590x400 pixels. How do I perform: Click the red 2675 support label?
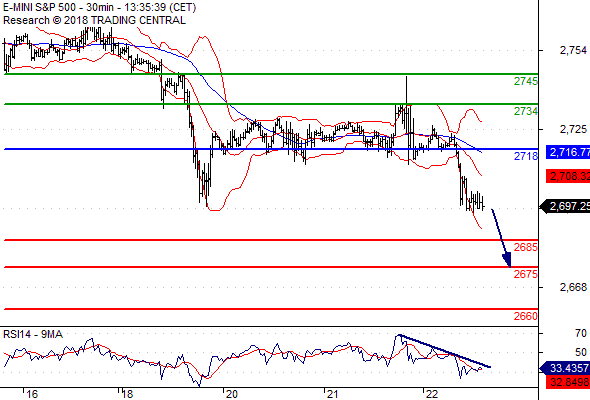tap(526, 274)
